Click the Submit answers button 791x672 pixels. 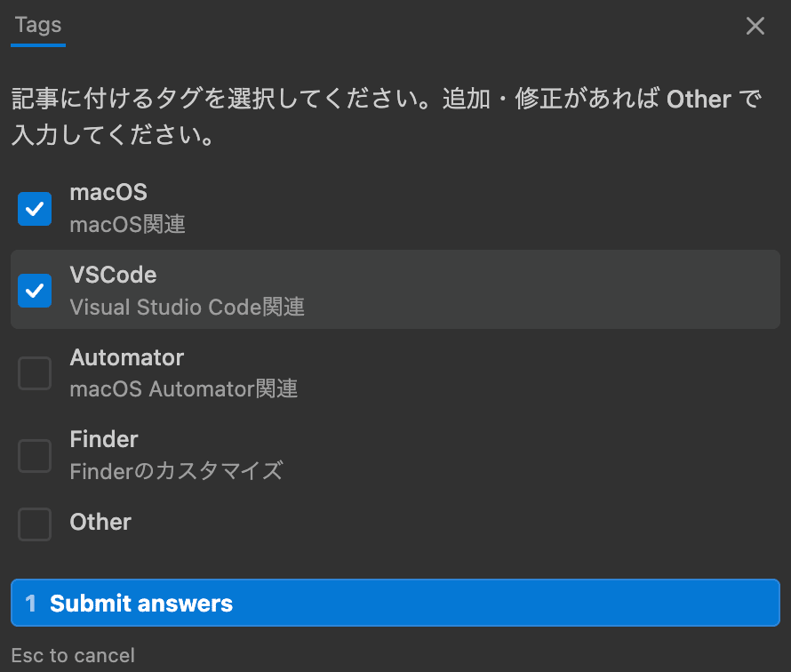395,603
